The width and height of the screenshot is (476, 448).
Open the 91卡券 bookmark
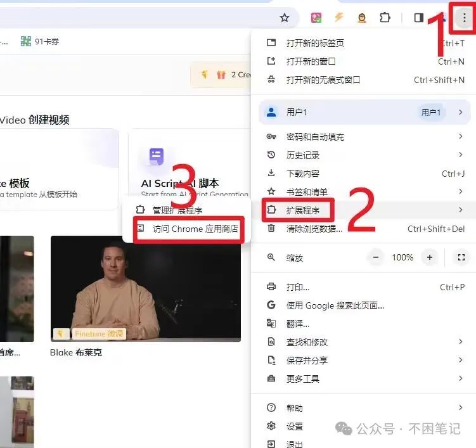tap(40, 41)
